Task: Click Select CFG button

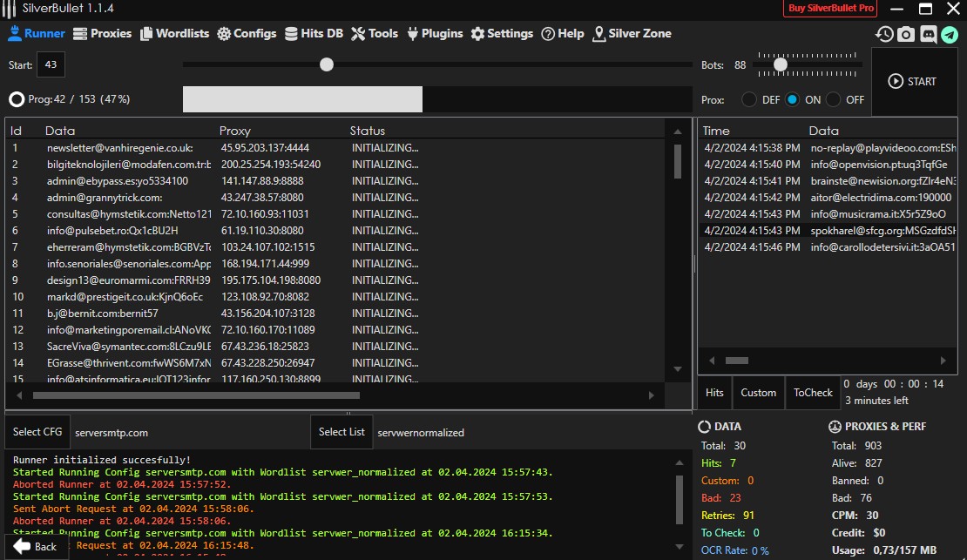Action: click(x=37, y=432)
